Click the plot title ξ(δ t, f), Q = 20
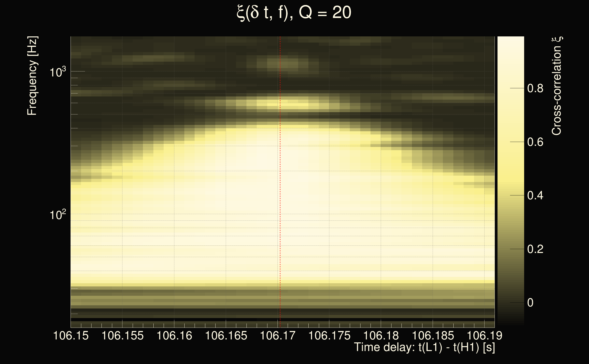 point(294,13)
